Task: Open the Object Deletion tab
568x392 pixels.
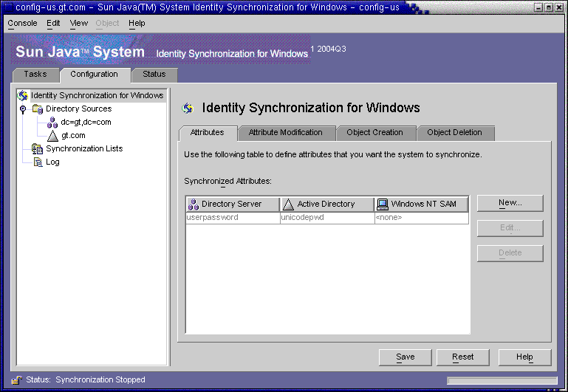Action: coord(454,133)
